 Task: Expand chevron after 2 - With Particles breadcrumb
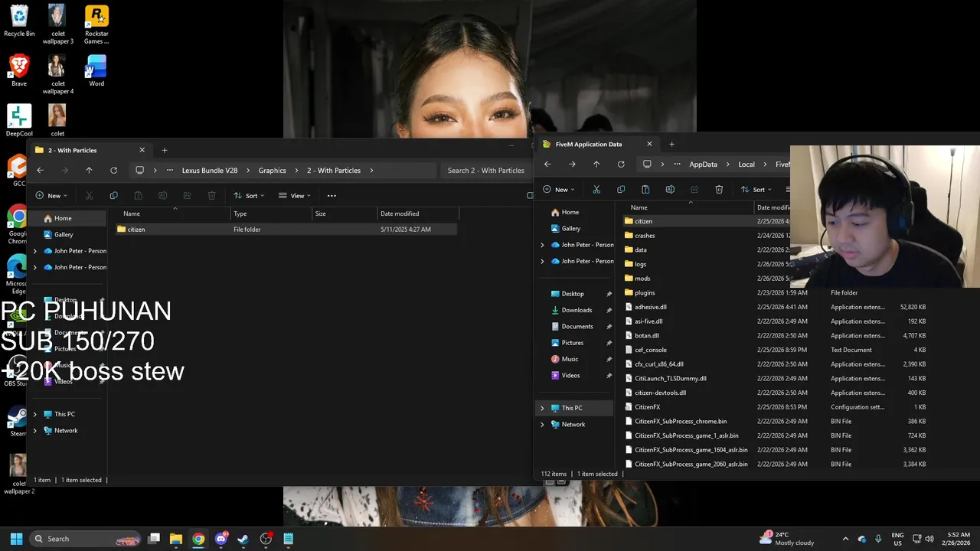(371, 171)
